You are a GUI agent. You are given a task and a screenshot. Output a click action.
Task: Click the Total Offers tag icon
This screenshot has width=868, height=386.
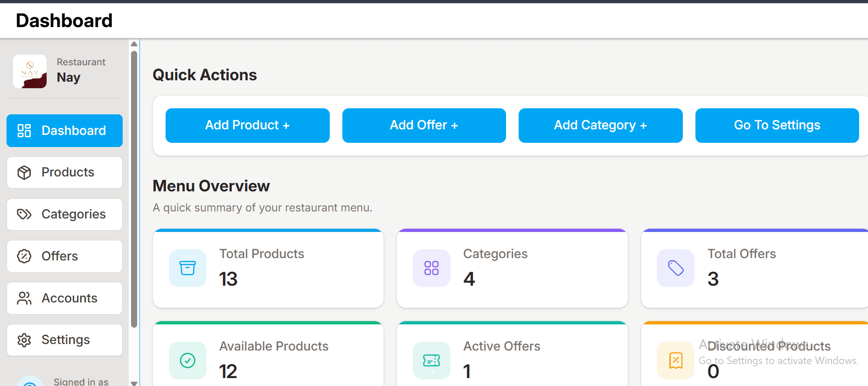tap(675, 268)
